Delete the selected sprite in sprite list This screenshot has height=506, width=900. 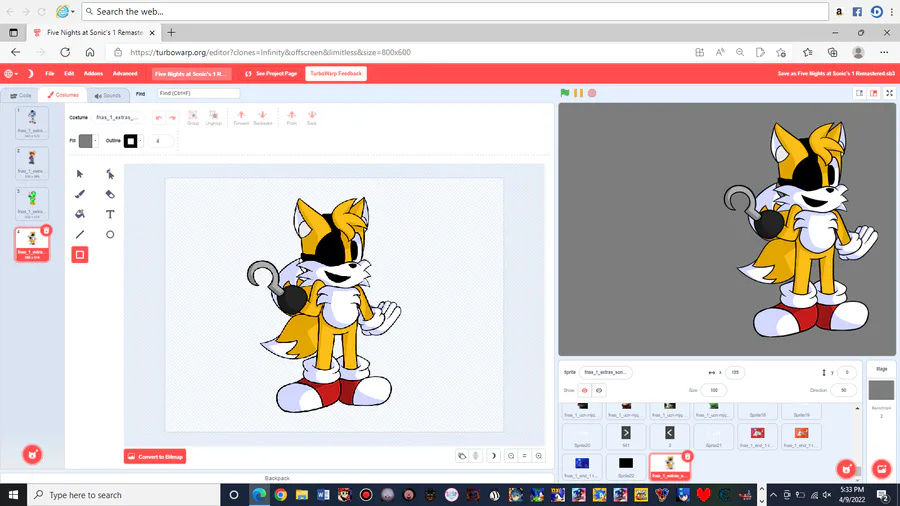coord(687,456)
